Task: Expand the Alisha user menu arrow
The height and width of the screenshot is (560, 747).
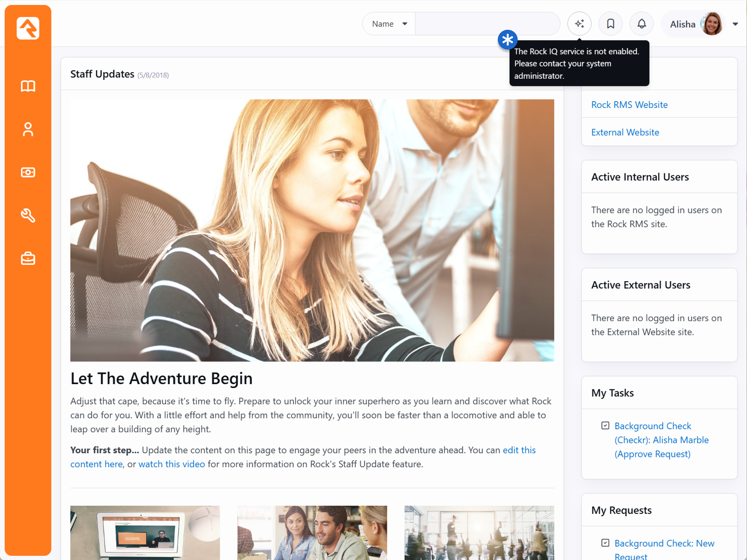Action: 735,24
